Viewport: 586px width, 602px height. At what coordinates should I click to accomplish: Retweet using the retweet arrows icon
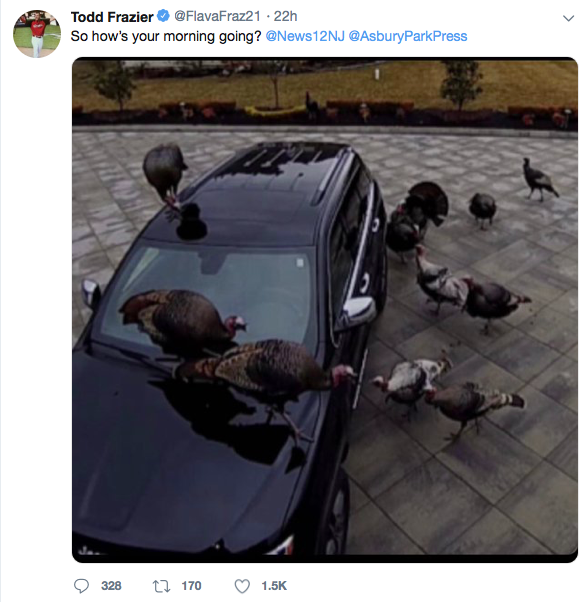162,586
